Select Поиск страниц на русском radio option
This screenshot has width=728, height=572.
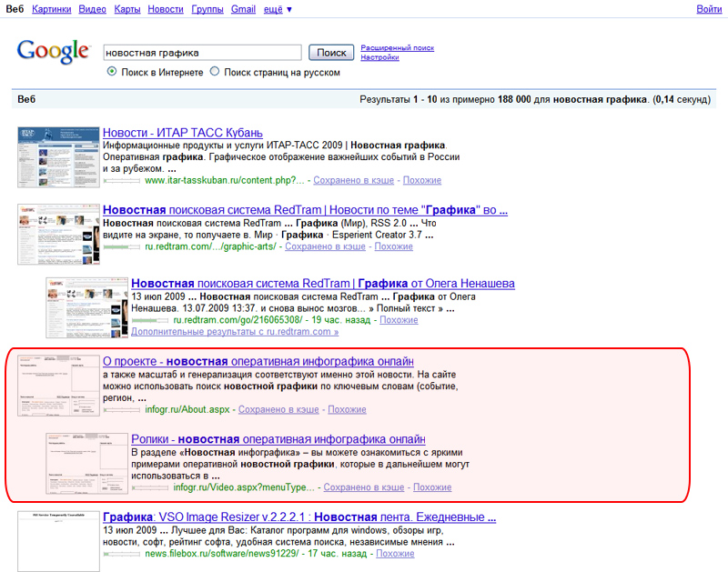pos(215,72)
